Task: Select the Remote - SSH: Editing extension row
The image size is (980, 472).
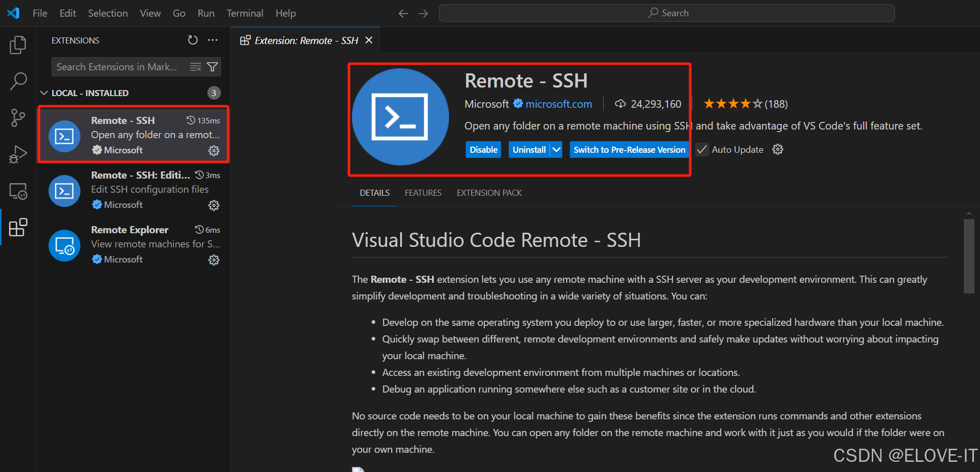Action: pyautogui.click(x=133, y=190)
